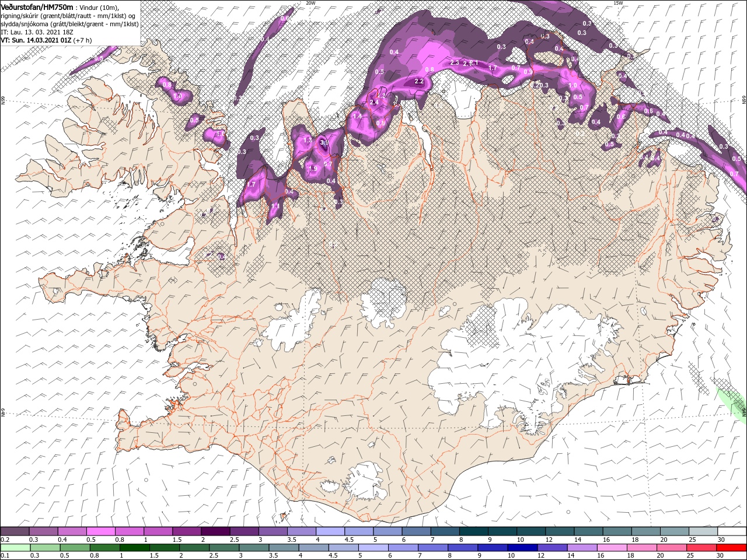747x560 pixels.
Task: Pick the light lavender 4 snowfall swatch
Action: [330, 531]
